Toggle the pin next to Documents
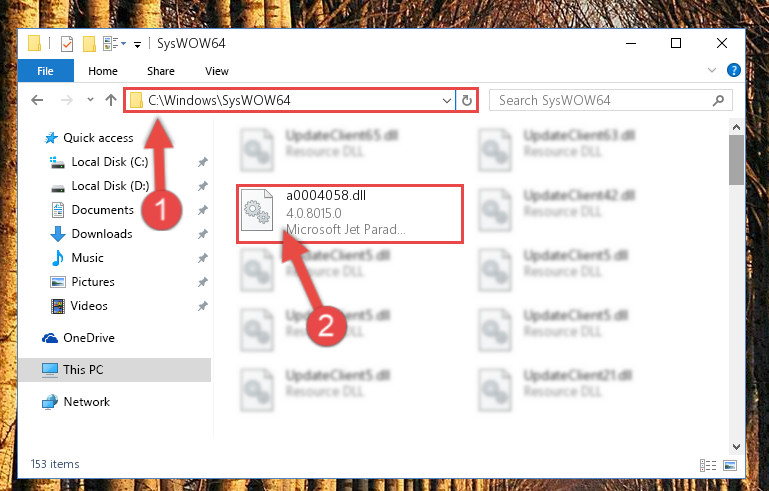This screenshot has height=491, width=769. (203, 210)
